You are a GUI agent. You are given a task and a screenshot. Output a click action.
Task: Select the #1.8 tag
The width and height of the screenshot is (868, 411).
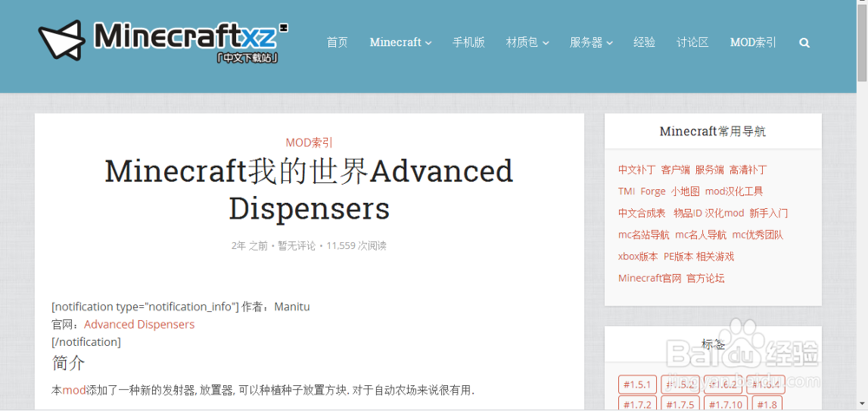click(x=766, y=405)
